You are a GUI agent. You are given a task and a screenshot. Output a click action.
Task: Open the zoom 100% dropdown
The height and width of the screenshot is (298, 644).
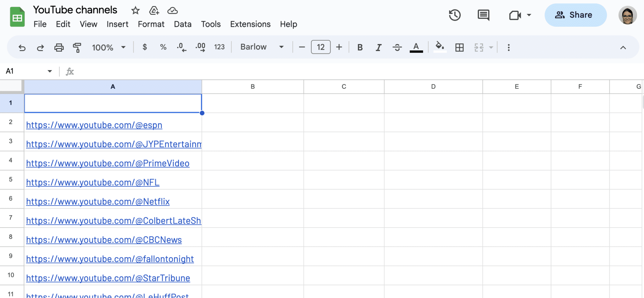tap(108, 48)
